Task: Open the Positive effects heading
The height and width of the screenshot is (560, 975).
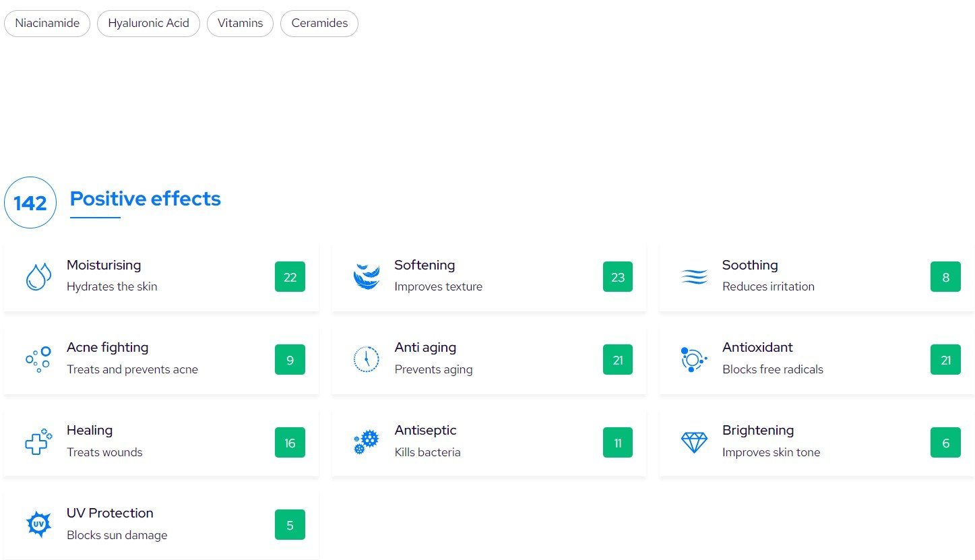Action: coord(146,199)
